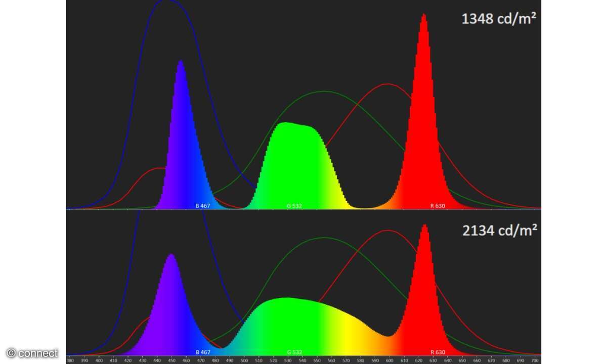The image size is (607, 364).
Task: Click the 700 tick on wavelength axis
Action: point(536,360)
